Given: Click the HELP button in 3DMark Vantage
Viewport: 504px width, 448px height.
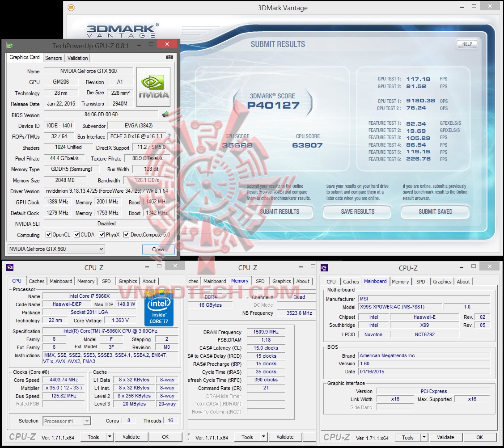Looking at the screenshot, I should (x=467, y=44).
